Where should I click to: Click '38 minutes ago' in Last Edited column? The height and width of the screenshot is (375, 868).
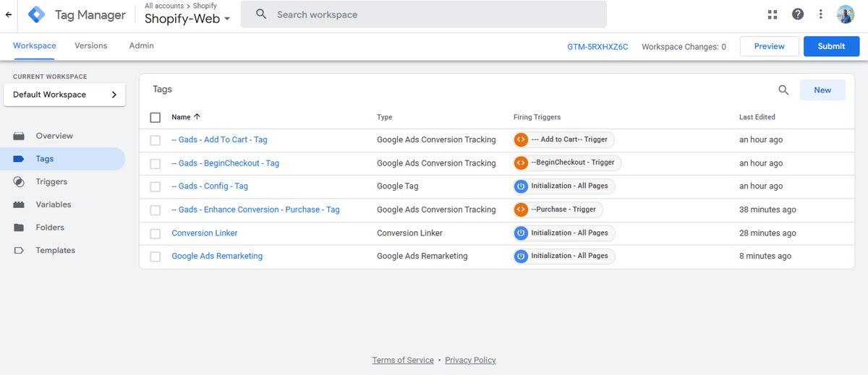coord(767,210)
